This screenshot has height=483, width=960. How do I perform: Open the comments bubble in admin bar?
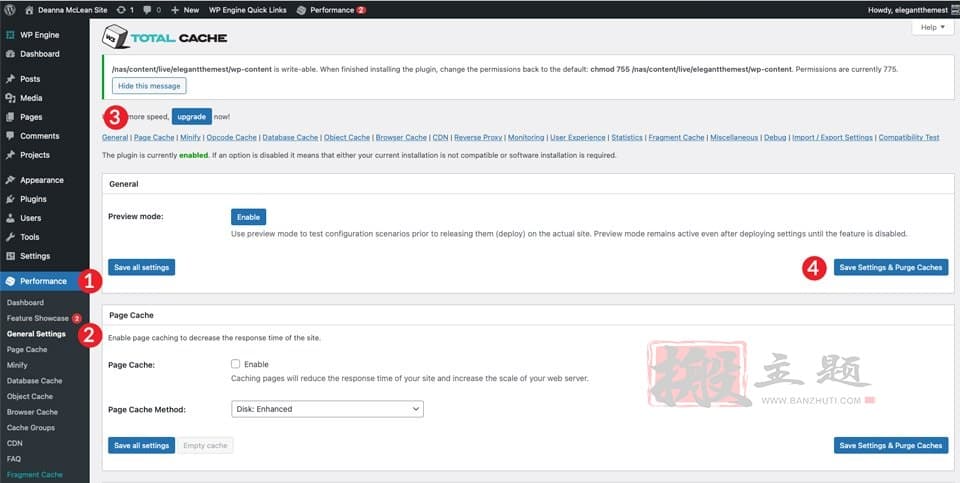[147, 10]
